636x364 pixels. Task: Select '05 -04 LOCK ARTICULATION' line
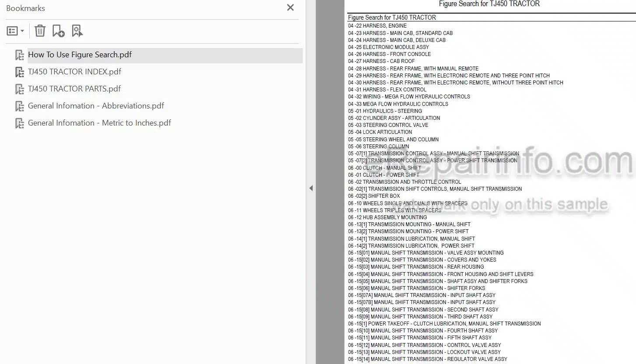coord(380,132)
